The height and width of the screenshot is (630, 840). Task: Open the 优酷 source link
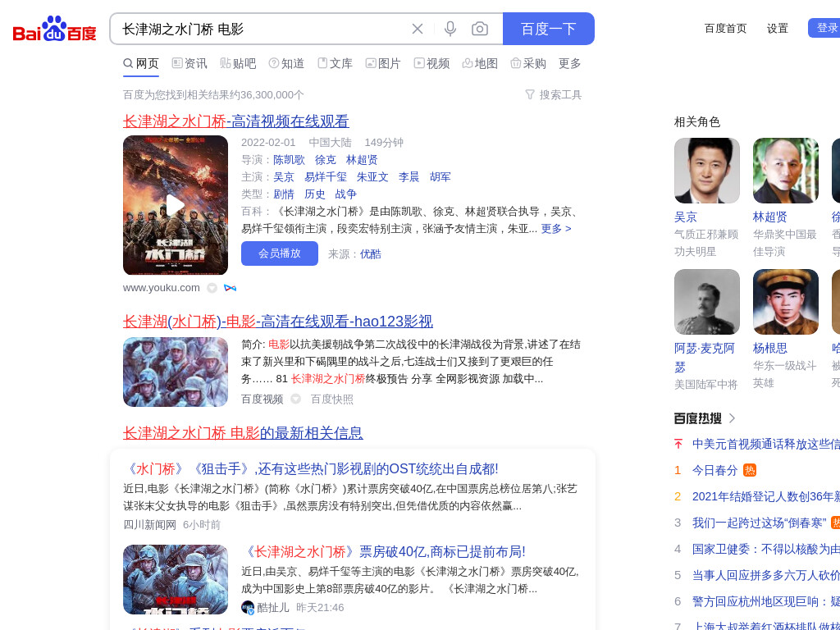click(x=370, y=254)
